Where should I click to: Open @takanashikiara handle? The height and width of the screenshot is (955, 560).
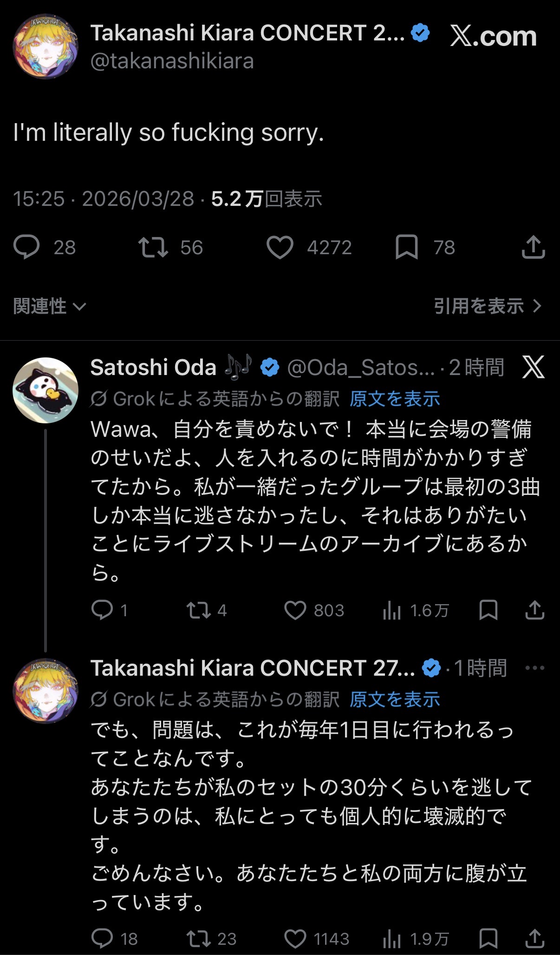pos(172,61)
